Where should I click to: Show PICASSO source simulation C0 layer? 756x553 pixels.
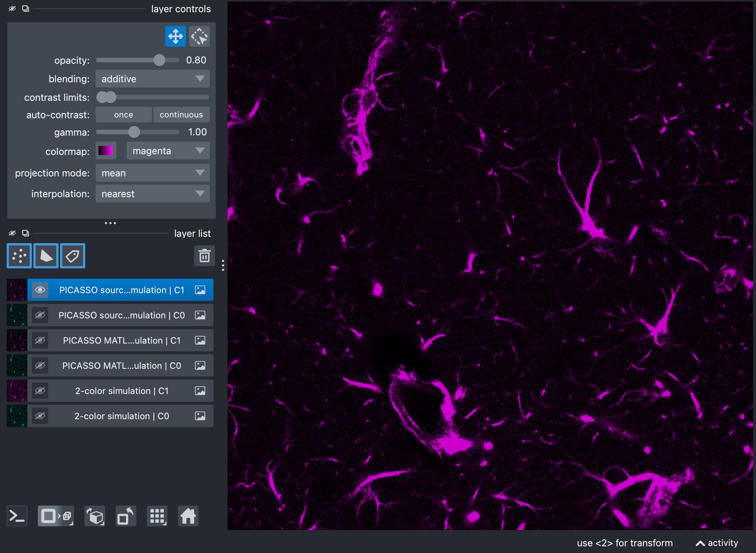[x=40, y=315]
